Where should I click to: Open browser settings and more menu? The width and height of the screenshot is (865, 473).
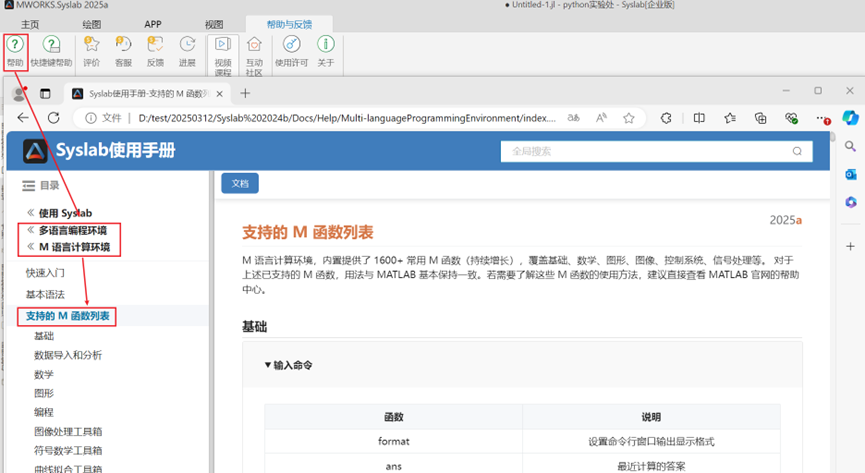pyautogui.click(x=823, y=118)
